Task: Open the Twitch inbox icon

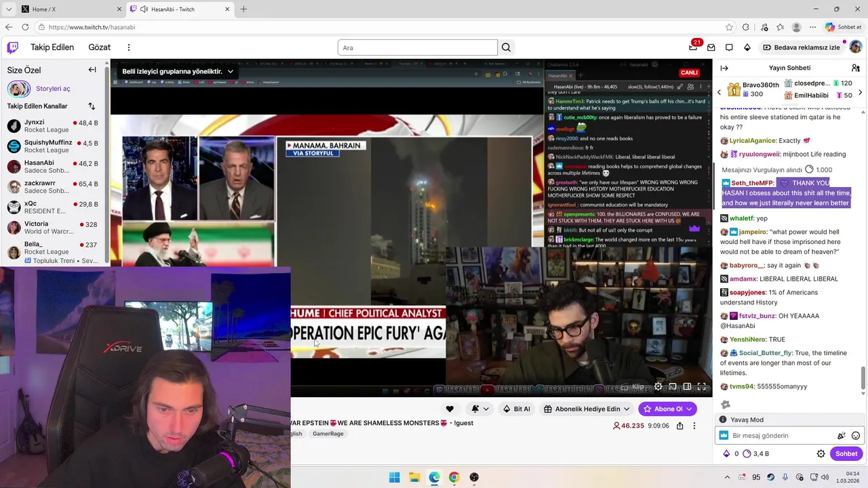Action: (711, 47)
